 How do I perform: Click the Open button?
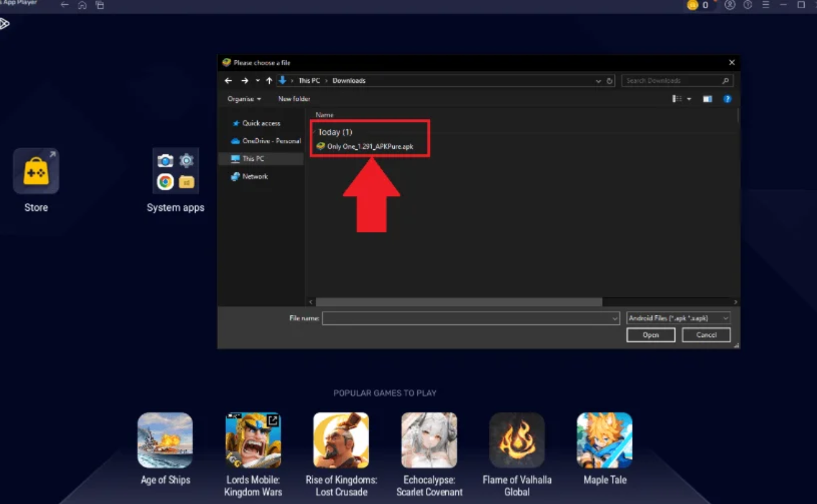tap(651, 335)
